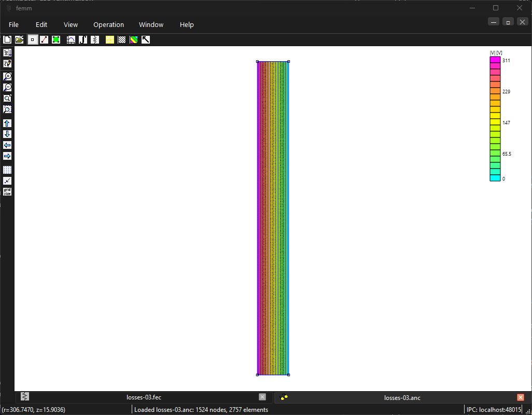Open the Window menu

pyautogui.click(x=151, y=24)
